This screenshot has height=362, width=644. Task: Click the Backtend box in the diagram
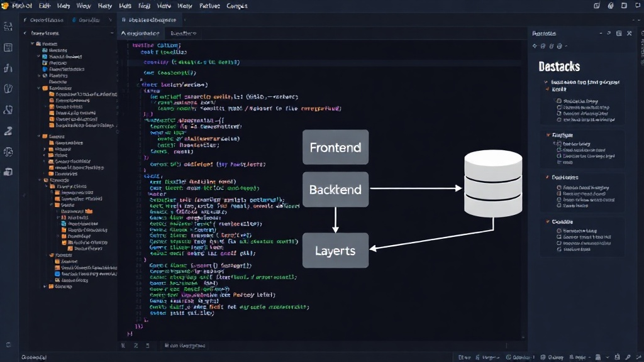click(x=336, y=189)
